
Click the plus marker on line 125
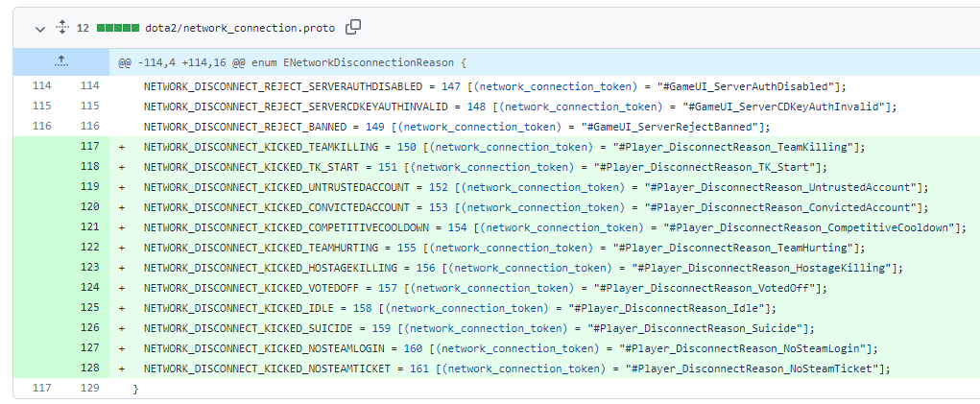[x=122, y=308]
